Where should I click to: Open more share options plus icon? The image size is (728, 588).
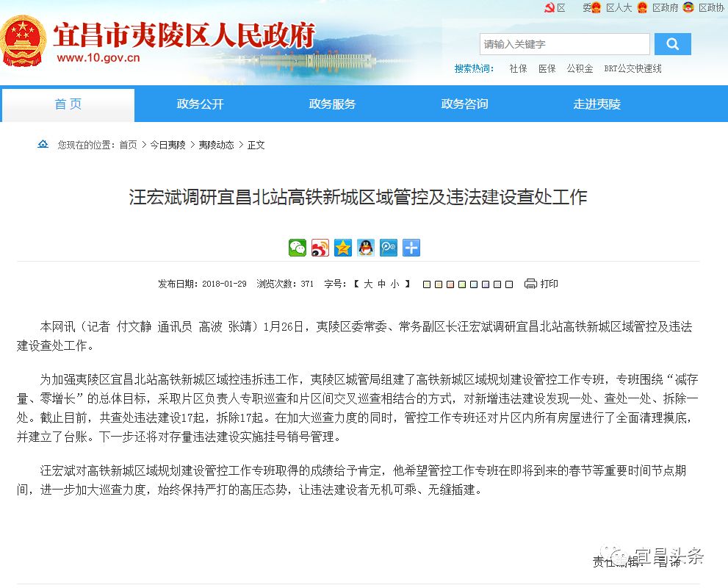(411, 248)
